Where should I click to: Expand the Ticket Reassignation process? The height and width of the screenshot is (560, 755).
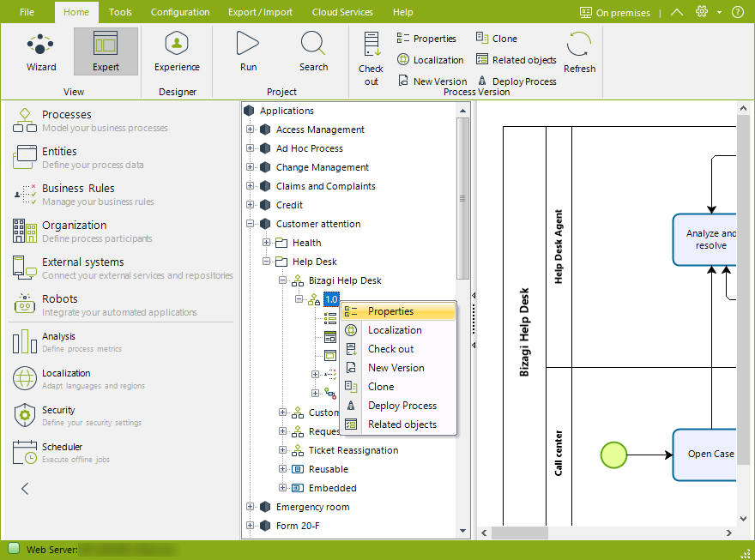282,450
